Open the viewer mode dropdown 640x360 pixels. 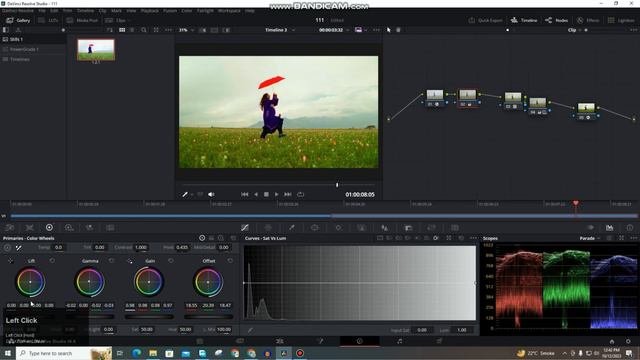click(360, 30)
